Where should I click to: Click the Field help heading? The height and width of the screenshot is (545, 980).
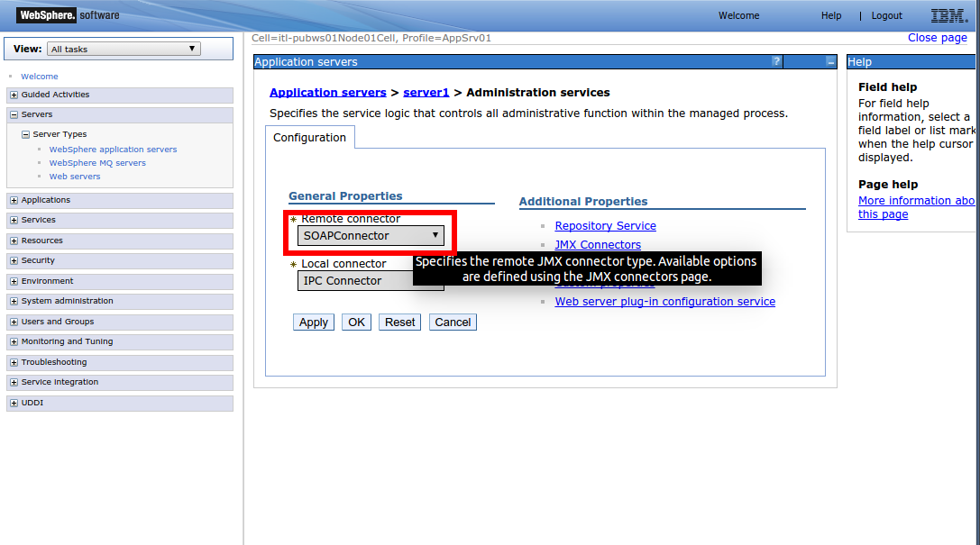coord(887,87)
